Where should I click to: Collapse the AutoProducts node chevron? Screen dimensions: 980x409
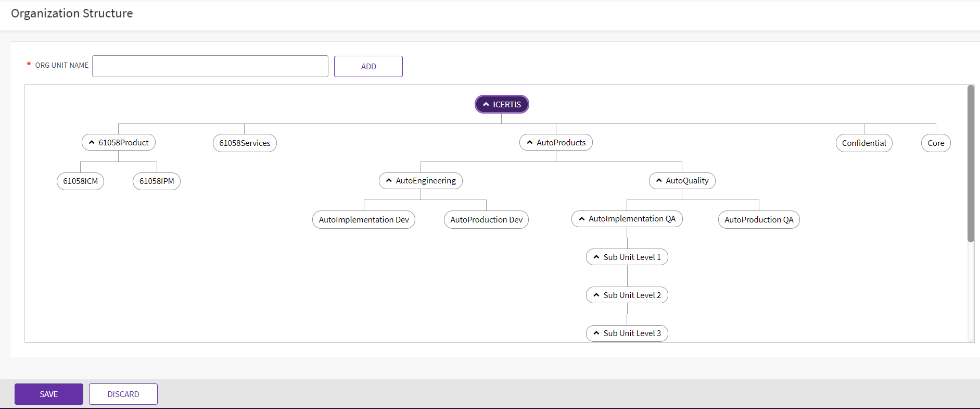530,143
